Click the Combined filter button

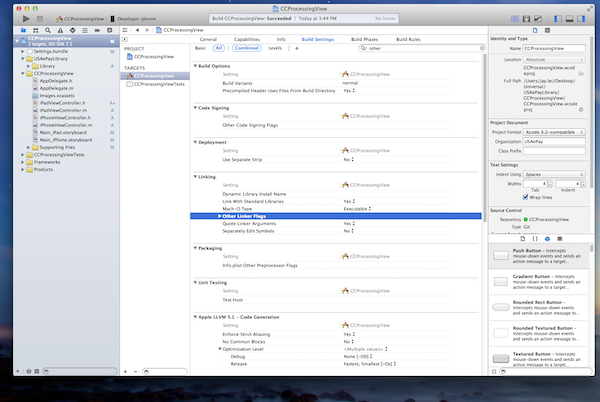246,48
